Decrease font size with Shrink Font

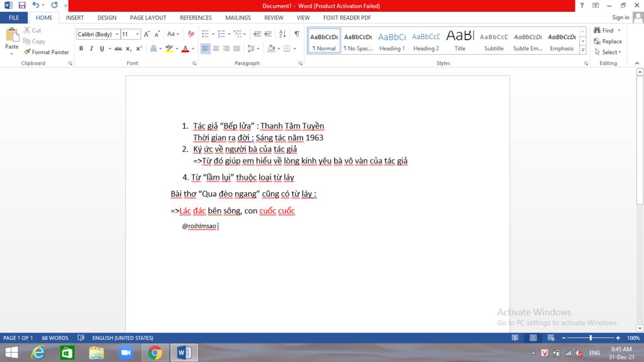(x=157, y=34)
